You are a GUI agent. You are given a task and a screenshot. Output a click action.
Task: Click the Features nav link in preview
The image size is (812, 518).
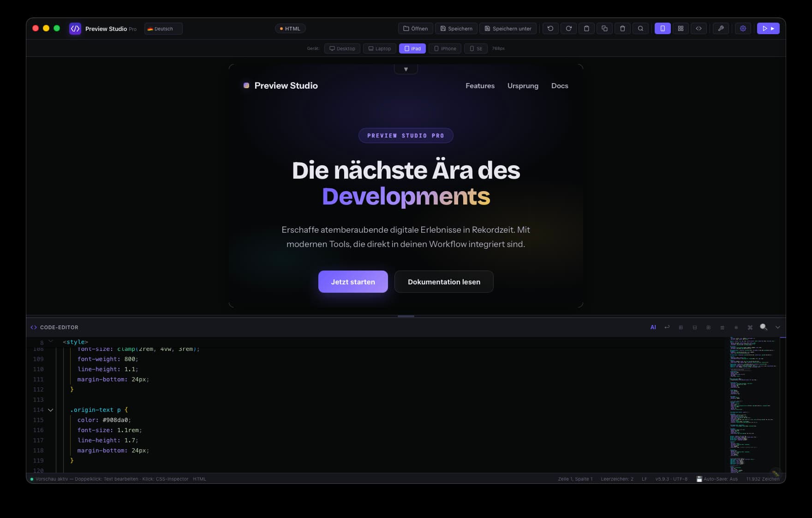click(x=480, y=86)
